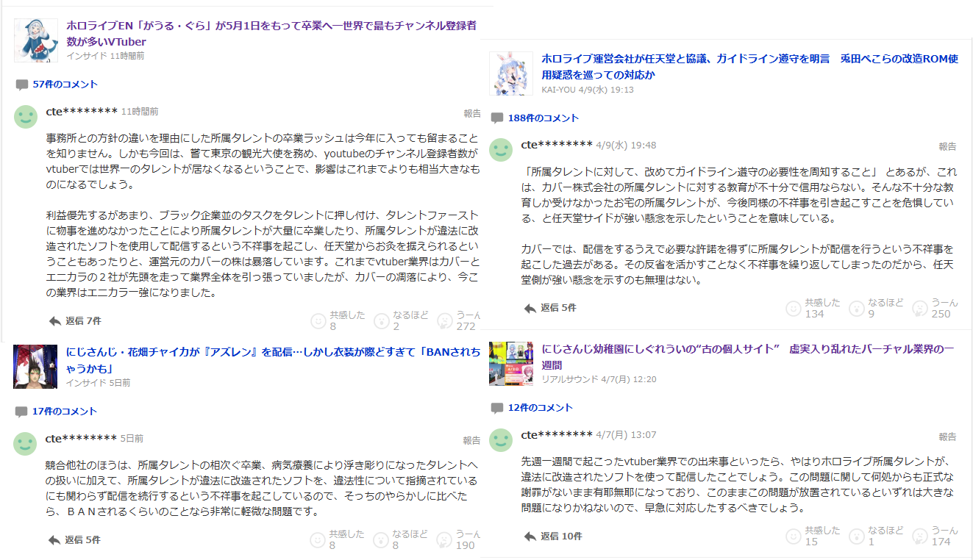Open 花畑チャイカ アズレン article headline

click(272, 359)
